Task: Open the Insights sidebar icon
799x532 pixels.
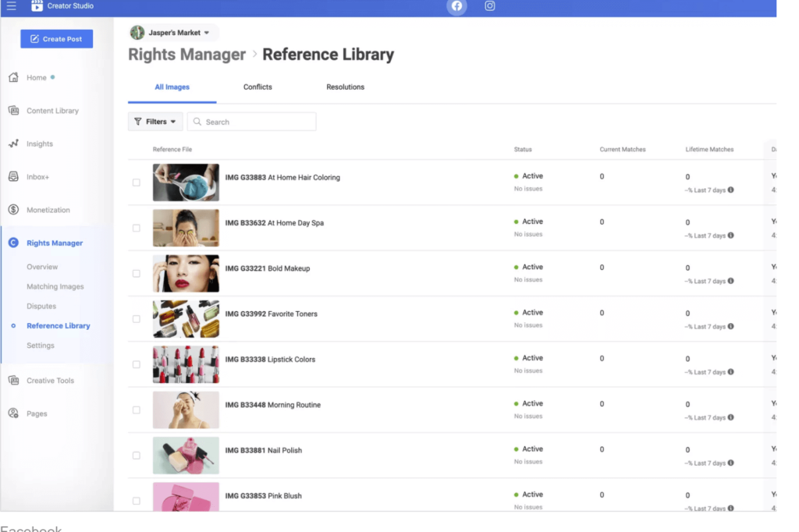Action: pyautogui.click(x=13, y=144)
